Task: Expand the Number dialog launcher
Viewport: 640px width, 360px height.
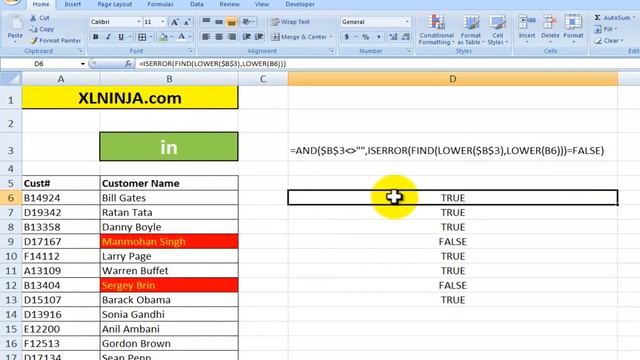Action: [x=409, y=51]
